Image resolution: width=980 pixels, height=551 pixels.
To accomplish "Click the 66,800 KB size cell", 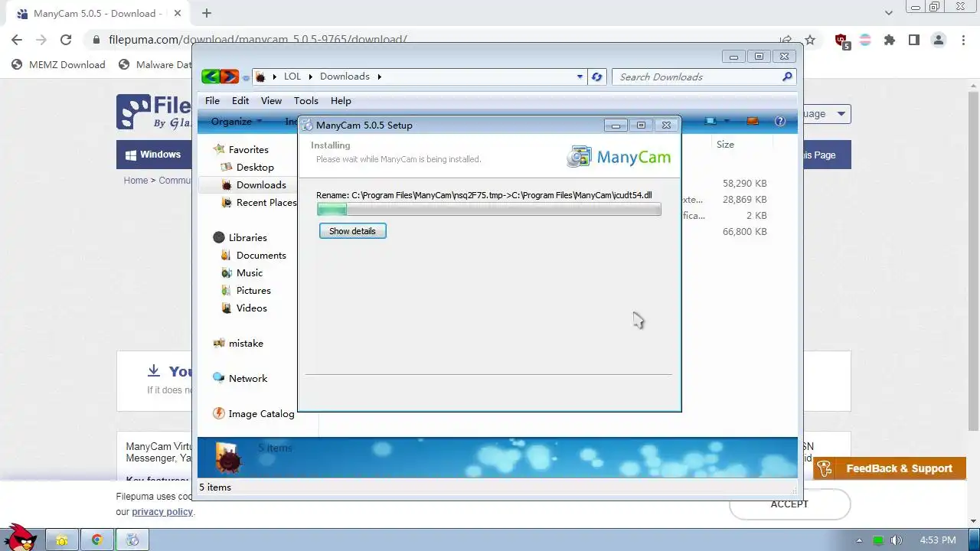I will [744, 232].
